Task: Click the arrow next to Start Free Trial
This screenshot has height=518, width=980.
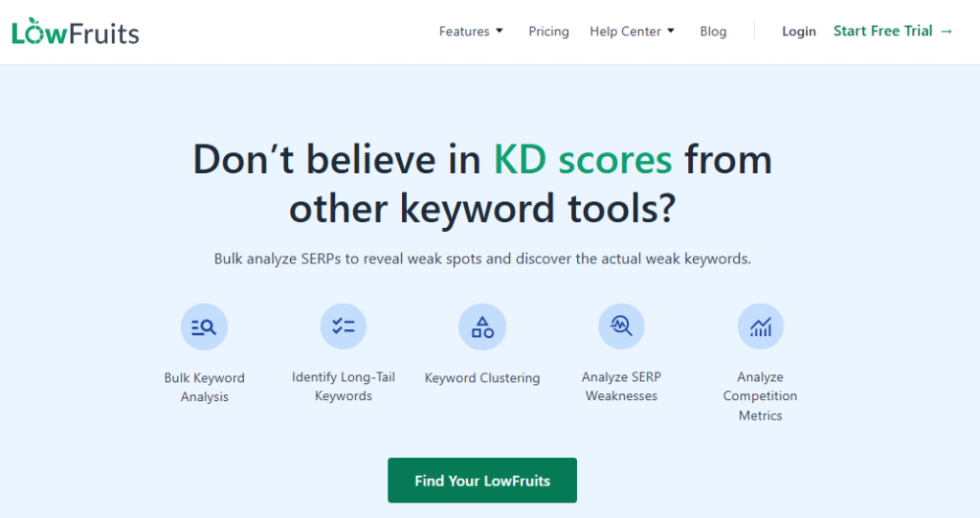Action: coord(947,31)
